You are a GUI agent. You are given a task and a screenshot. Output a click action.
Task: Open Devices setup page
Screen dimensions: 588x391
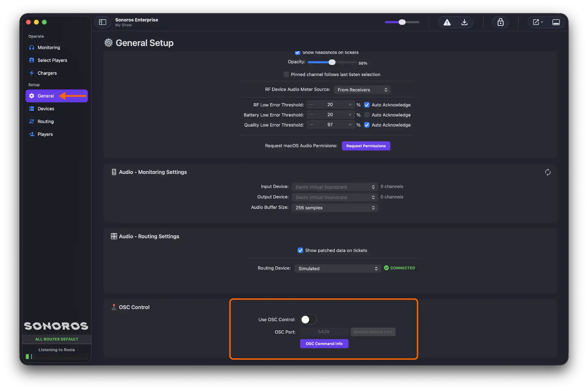(57, 109)
